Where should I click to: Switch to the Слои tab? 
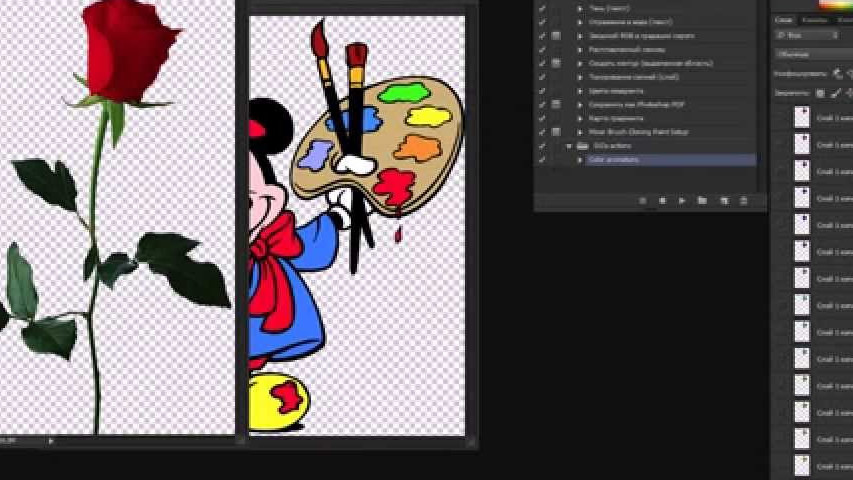click(783, 20)
